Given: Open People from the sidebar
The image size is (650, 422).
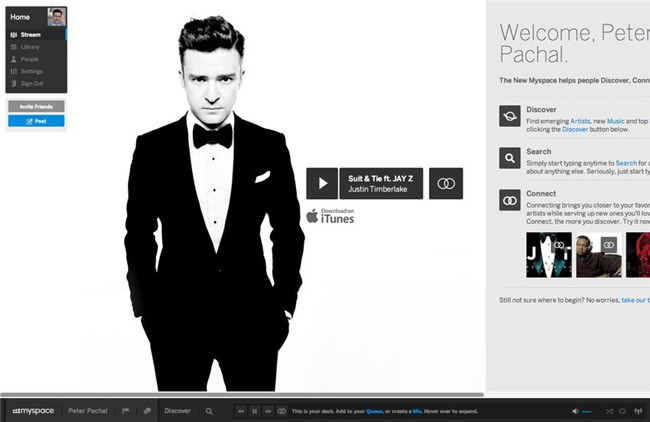Looking at the screenshot, I should pos(30,59).
